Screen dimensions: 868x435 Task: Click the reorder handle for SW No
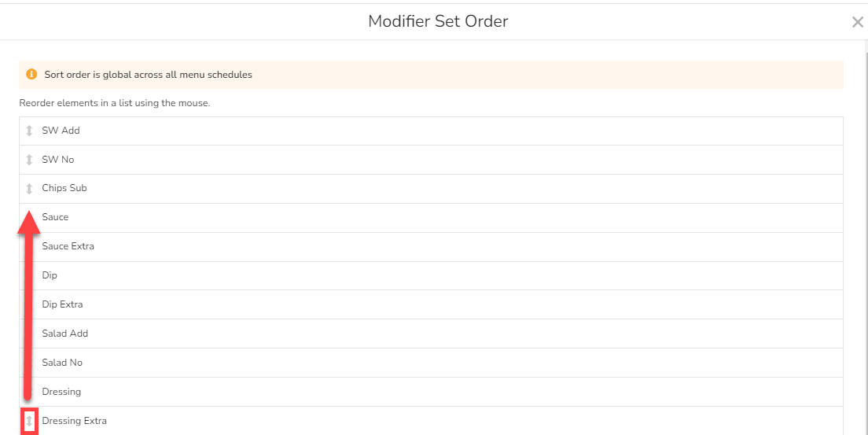(29, 160)
